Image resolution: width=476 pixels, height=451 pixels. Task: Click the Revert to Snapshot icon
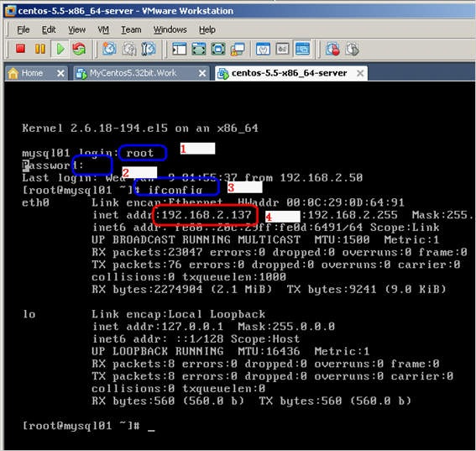[129, 49]
